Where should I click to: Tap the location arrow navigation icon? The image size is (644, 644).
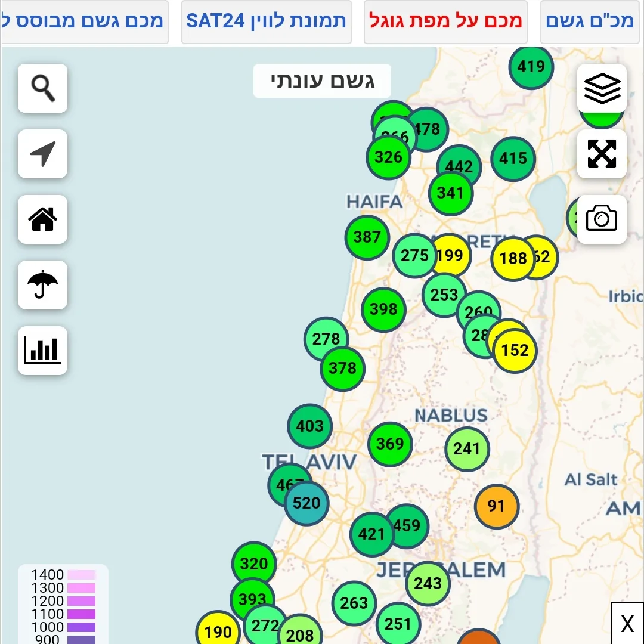click(43, 154)
